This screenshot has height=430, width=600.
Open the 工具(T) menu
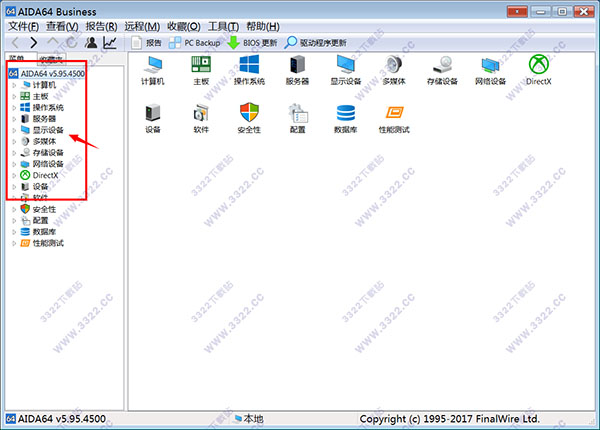tap(223, 26)
